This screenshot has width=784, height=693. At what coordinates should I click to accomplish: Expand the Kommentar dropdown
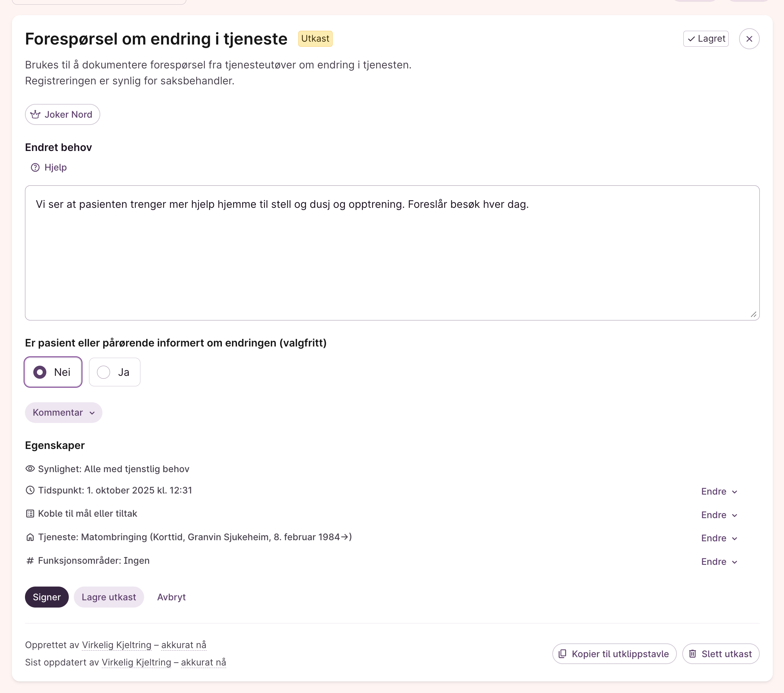pyautogui.click(x=64, y=412)
